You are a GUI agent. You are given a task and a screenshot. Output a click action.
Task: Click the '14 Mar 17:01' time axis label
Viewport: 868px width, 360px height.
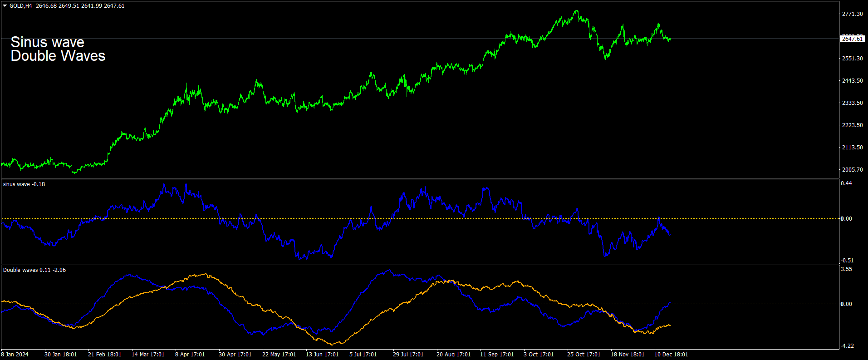point(148,355)
